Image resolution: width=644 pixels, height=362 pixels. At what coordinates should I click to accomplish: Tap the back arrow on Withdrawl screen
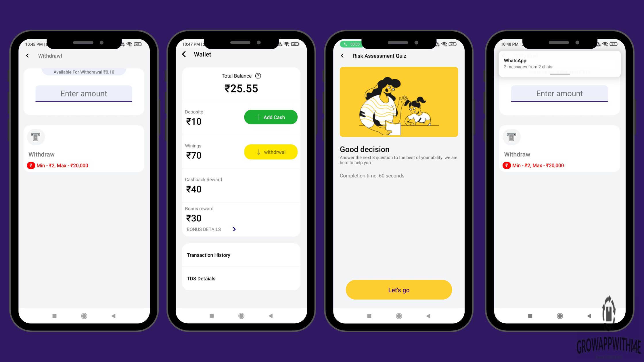pyautogui.click(x=27, y=56)
